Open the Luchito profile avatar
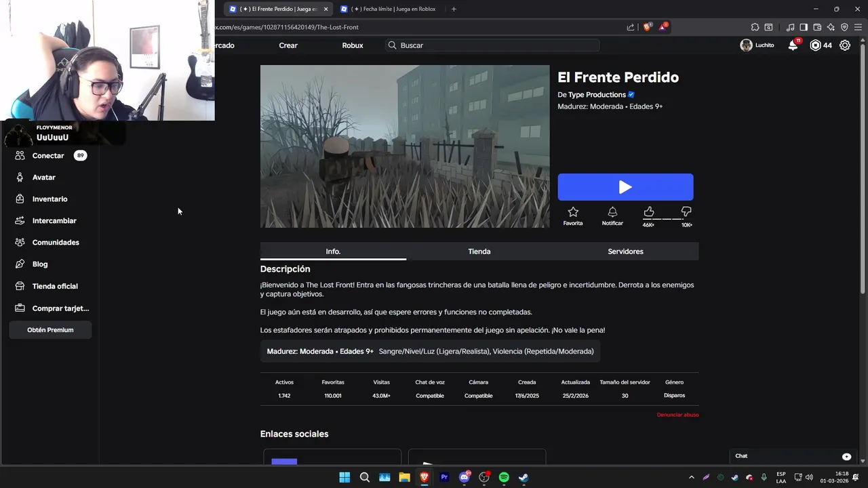 746,45
